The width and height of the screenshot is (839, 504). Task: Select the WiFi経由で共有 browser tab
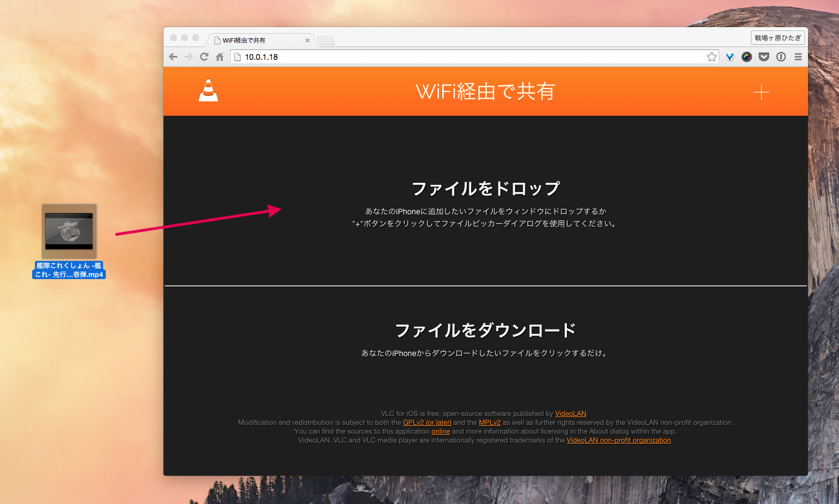point(260,40)
